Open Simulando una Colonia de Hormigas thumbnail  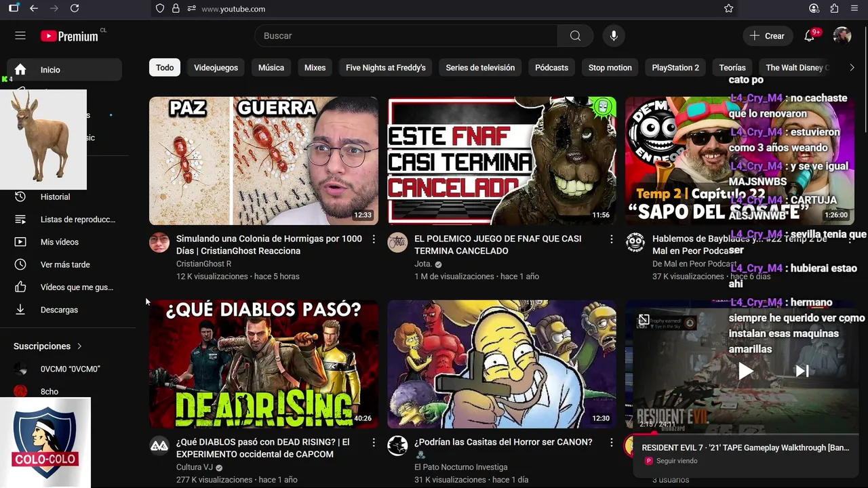click(x=264, y=161)
